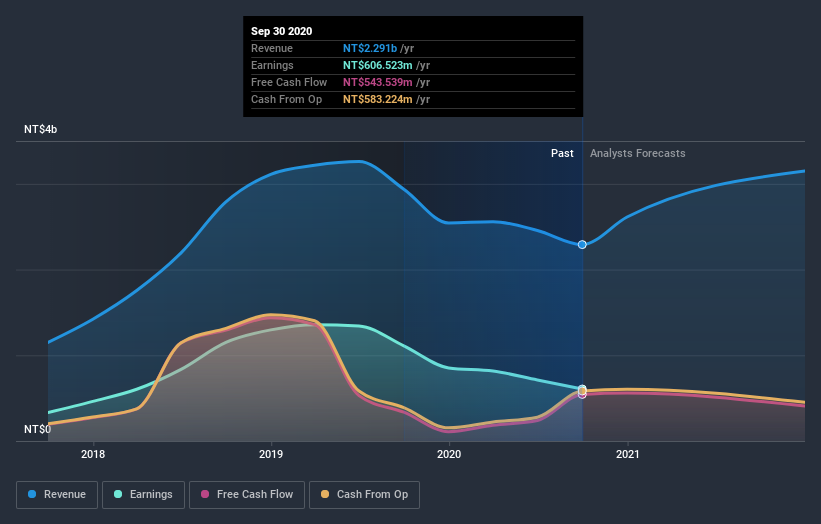Click the 2021 x-axis label
Viewport: 821px width, 524px height.
tap(628, 454)
